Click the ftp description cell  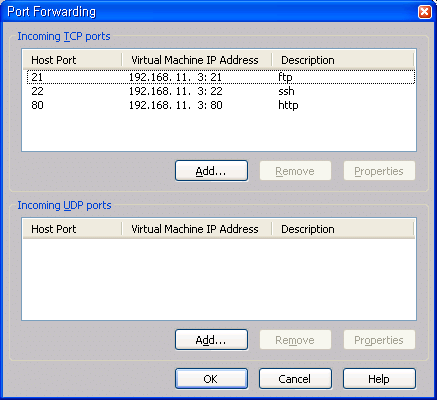[285, 77]
